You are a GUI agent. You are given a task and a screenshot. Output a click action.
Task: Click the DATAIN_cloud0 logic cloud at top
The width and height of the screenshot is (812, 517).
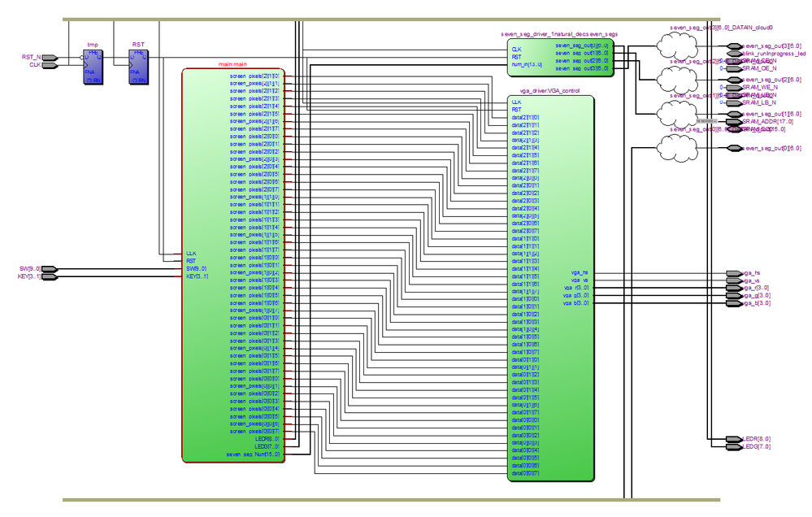coord(677,46)
